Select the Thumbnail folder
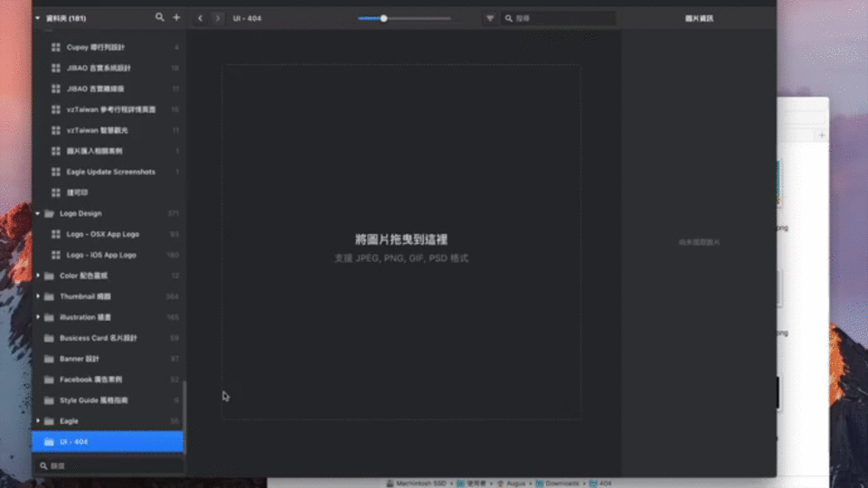 (x=108, y=296)
